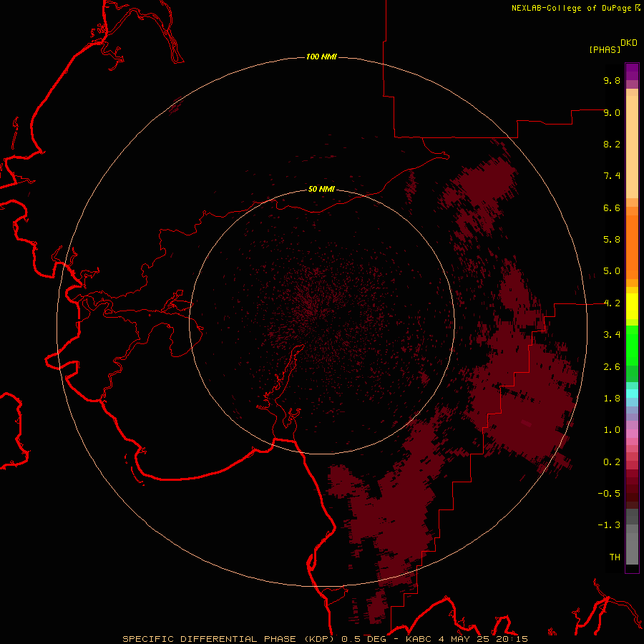Click the 4.2 scale value
This screenshot has height=644, width=644.
tap(612, 303)
